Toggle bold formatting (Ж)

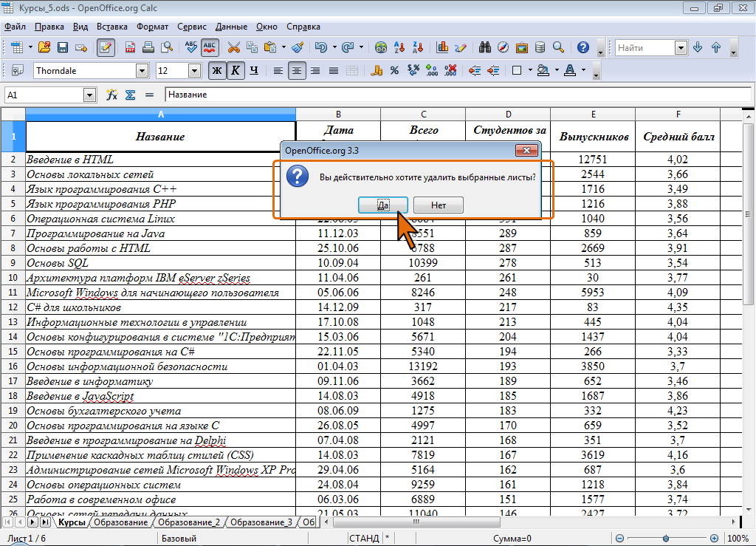click(x=216, y=71)
